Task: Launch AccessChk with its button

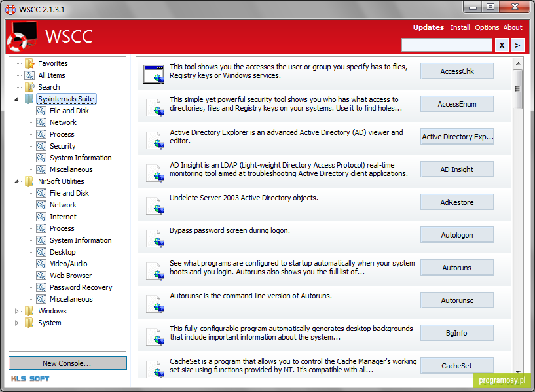Action: pyautogui.click(x=457, y=71)
